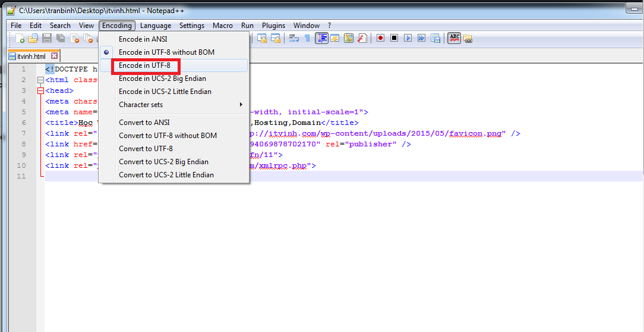Create a new file with the New toolbar icon
This screenshot has height=332, width=644.
click(x=20, y=39)
